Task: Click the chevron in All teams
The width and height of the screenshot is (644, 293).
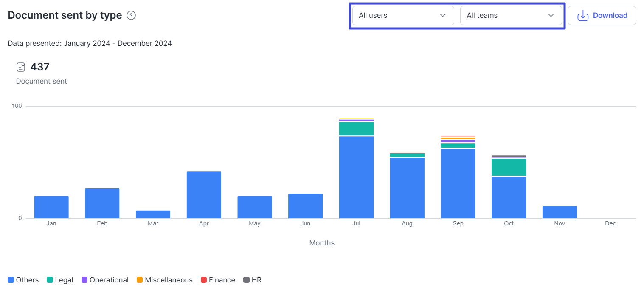Action: point(551,16)
